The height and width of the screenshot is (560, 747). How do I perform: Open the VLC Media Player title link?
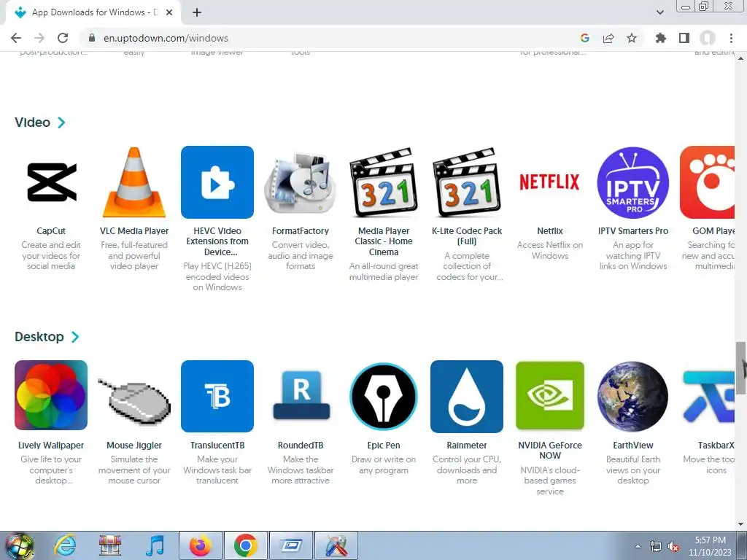(x=134, y=231)
